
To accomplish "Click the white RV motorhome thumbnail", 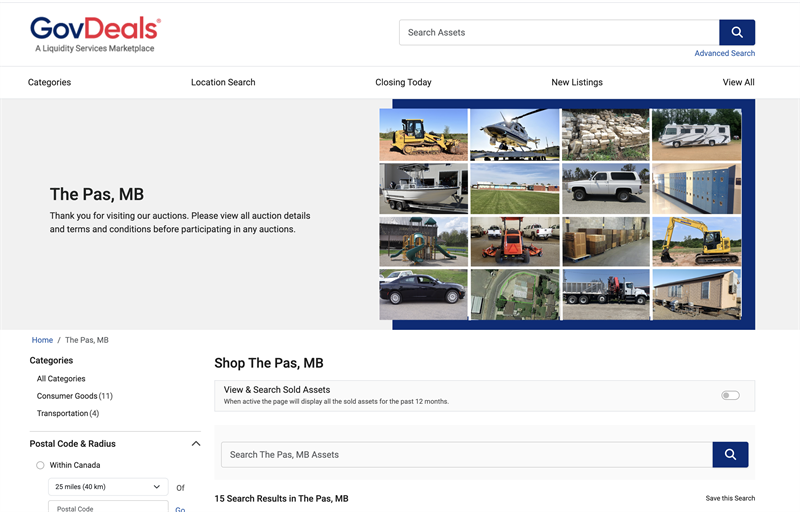I will point(697,135).
